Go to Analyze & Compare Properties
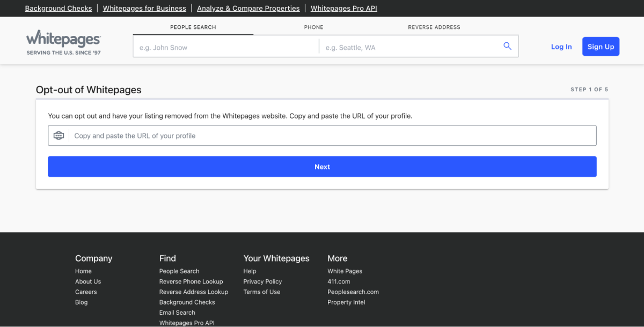Image resolution: width=644 pixels, height=327 pixels. 248,9
